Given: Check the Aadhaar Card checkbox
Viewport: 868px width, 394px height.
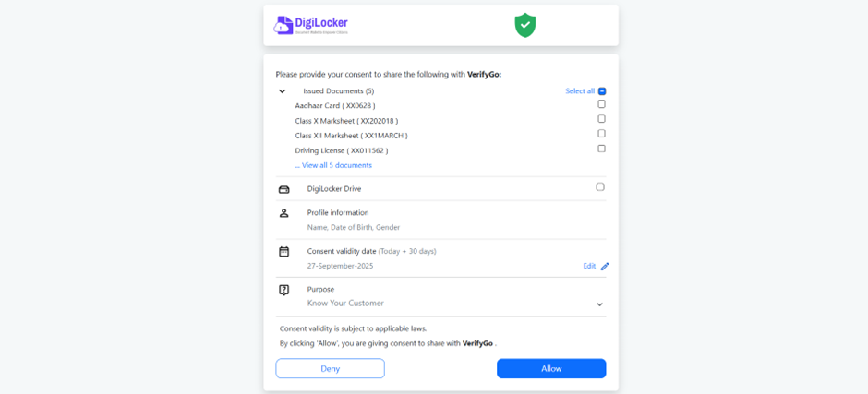Looking at the screenshot, I should coord(601,104).
